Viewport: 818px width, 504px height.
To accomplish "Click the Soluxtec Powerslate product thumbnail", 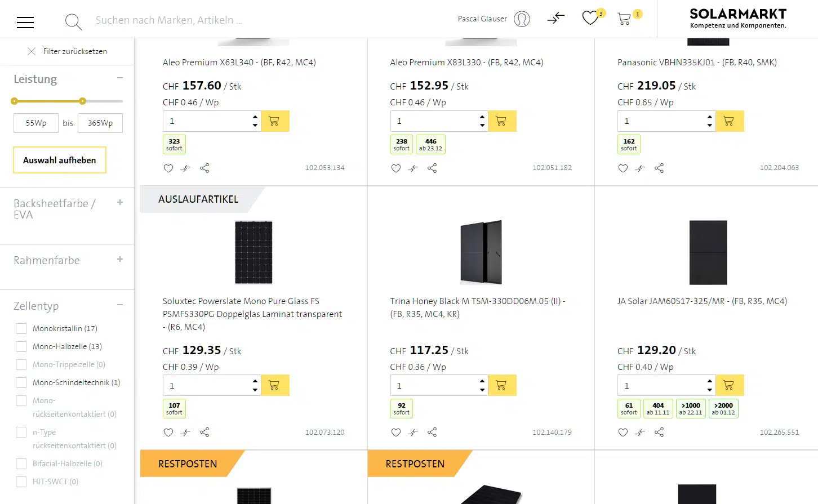I will [x=254, y=252].
